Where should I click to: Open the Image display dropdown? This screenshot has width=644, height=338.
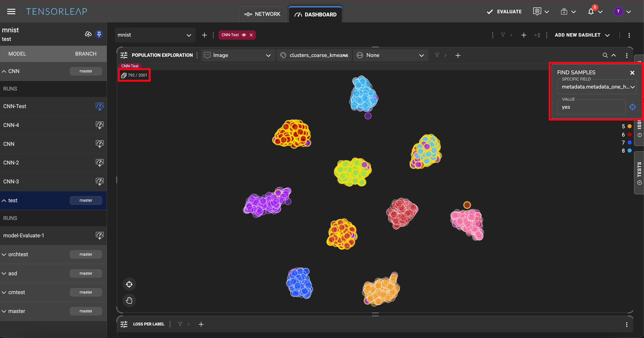click(237, 55)
